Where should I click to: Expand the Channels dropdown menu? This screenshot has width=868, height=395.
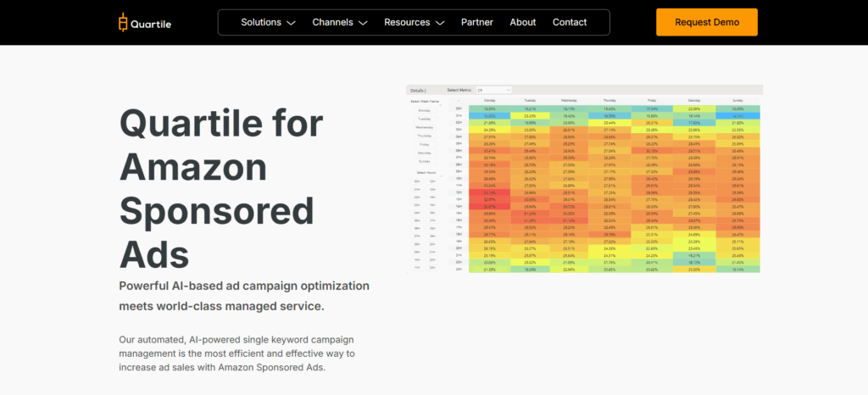[339, 23]
